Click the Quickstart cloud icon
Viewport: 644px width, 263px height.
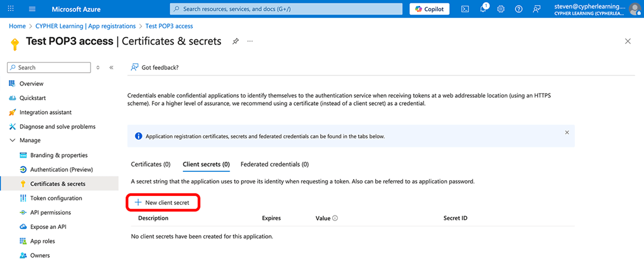pos(12,98)
